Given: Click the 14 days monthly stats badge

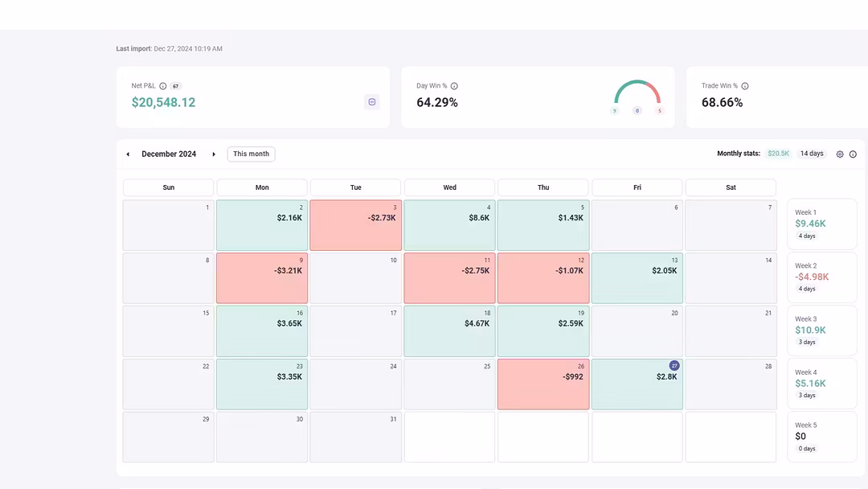Looking at the screenshot, I should point(811,154).
